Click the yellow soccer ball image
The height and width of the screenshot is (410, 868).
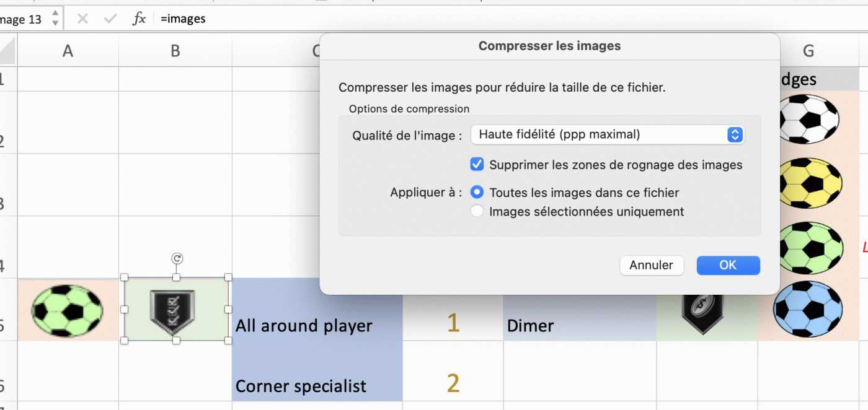coord(808,183)
